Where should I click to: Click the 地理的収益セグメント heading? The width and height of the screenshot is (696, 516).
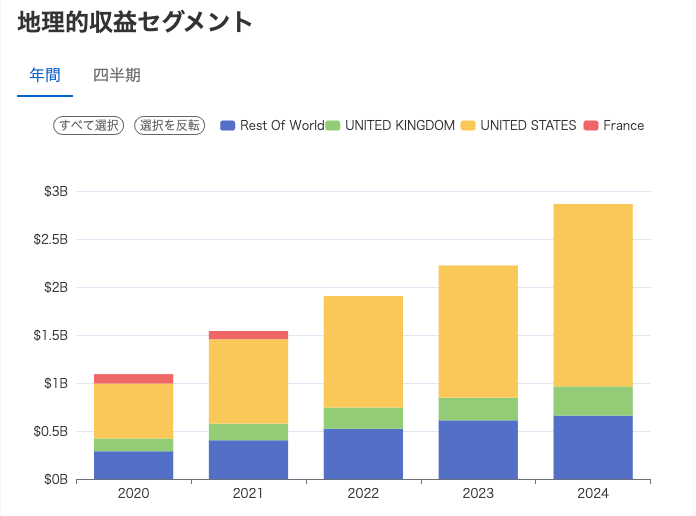pyautogui.click(x=135, y=22)
